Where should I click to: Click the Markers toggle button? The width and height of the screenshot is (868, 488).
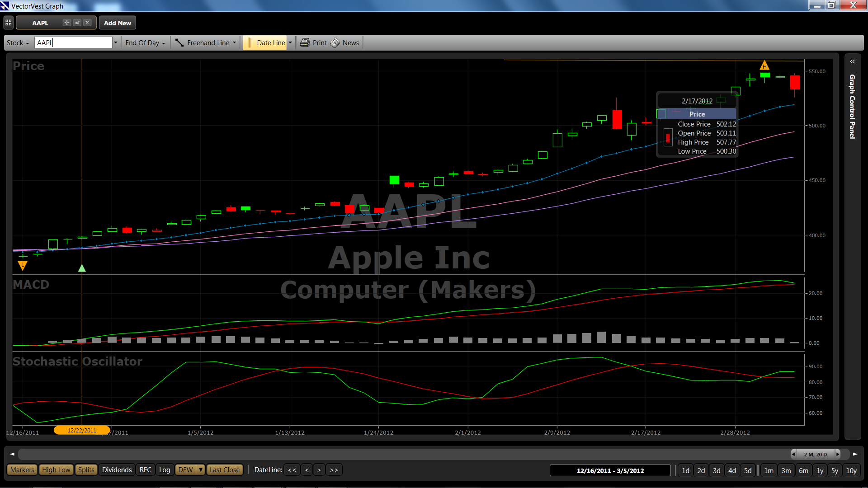click(x=22, y=470)
